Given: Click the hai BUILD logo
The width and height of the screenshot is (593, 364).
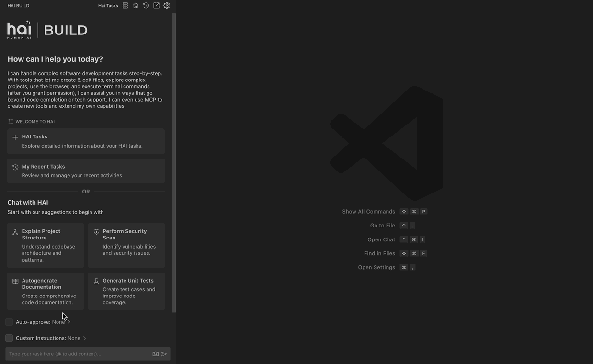Looking at the screenshot, I should [x=47, y=30].
